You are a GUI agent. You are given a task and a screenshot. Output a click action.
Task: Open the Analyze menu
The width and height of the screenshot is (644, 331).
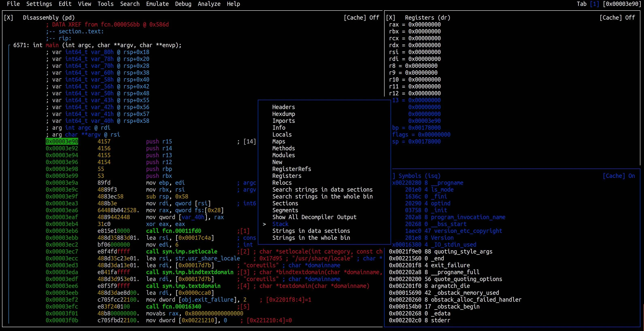(209, 4)
